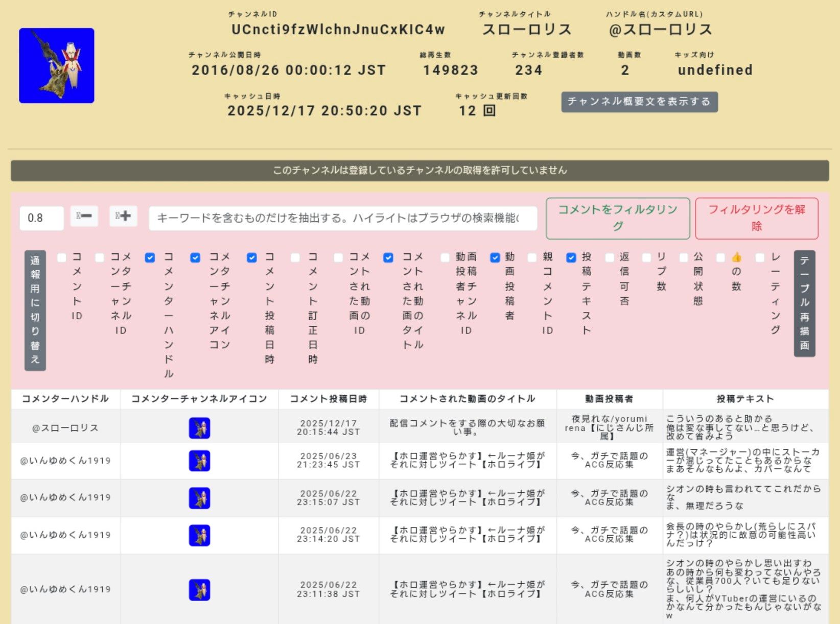
Task: Click the minus font-size decrease button
Action: [x=84, y=217]
